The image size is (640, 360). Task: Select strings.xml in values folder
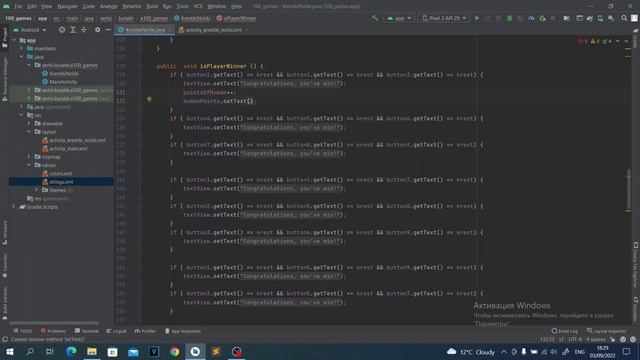coord(58,182)
